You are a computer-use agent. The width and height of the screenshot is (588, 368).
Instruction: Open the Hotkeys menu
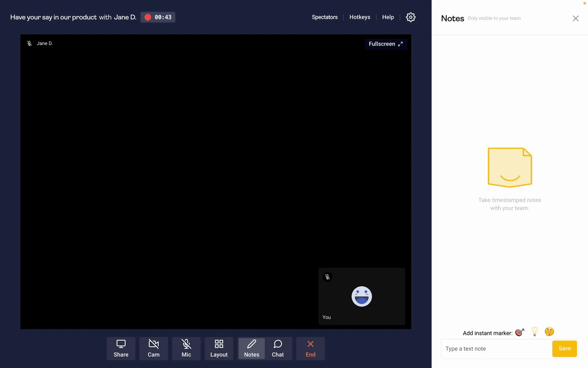360,17
